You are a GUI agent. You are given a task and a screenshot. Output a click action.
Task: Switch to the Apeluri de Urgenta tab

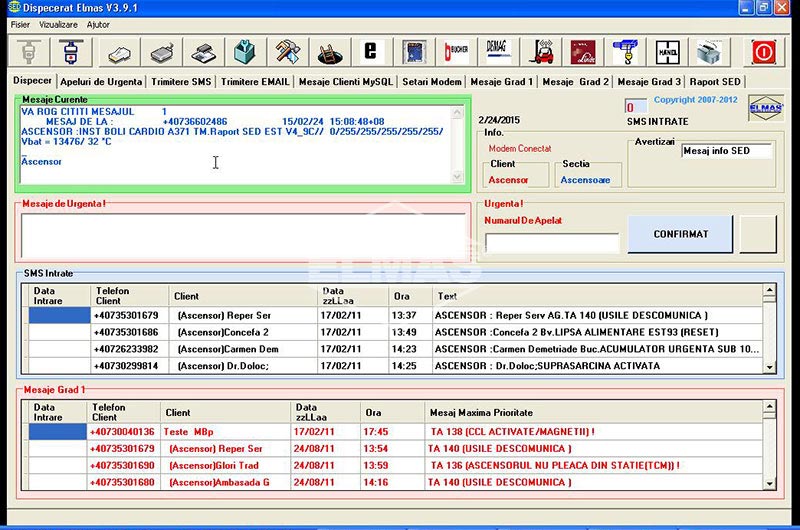[x=101, y=82]
